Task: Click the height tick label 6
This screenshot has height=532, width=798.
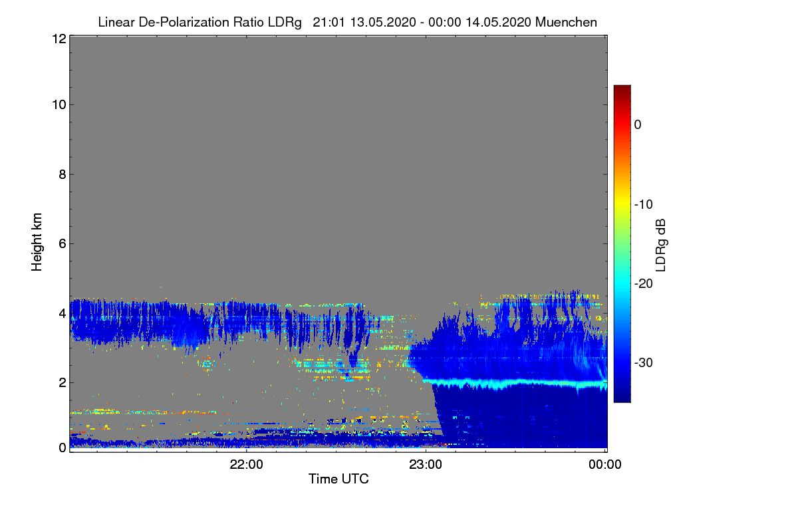Action: click(x=62, y=243)
